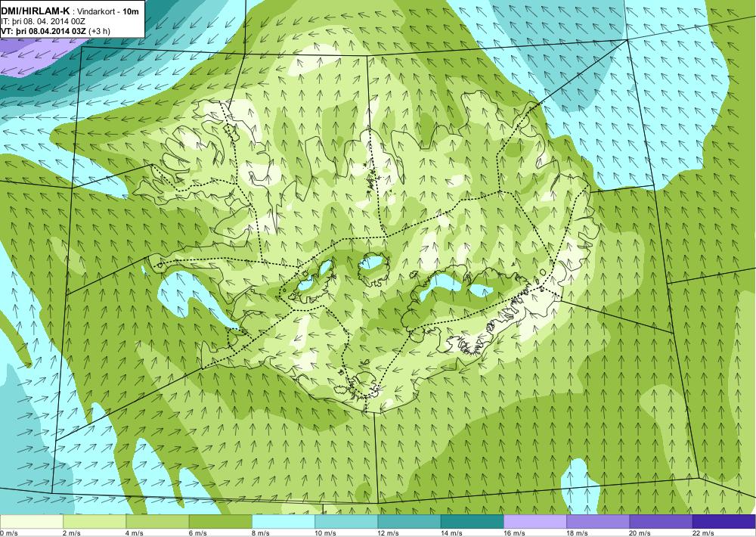Click the 8–10 m/s light cyan swatch
Image resolution: width=756 pixels, height=537 pixels.
(283, 522)
